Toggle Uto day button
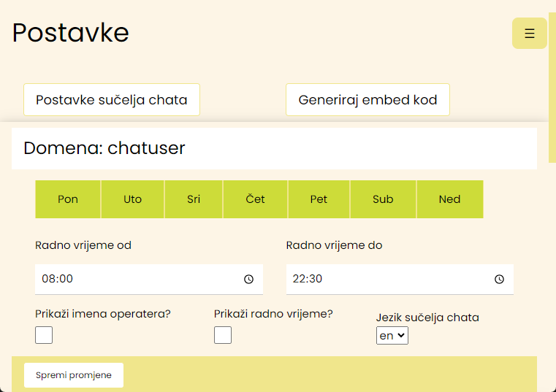This screenshot has height=392, width=556. point(132,199)
